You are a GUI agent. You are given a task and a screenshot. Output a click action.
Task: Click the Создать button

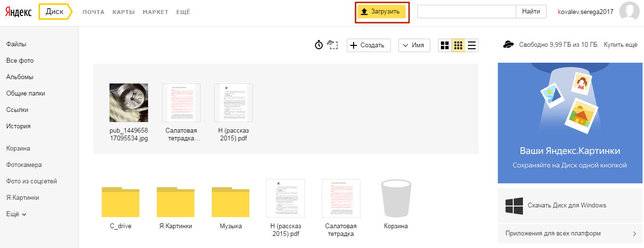click(369, 45)
